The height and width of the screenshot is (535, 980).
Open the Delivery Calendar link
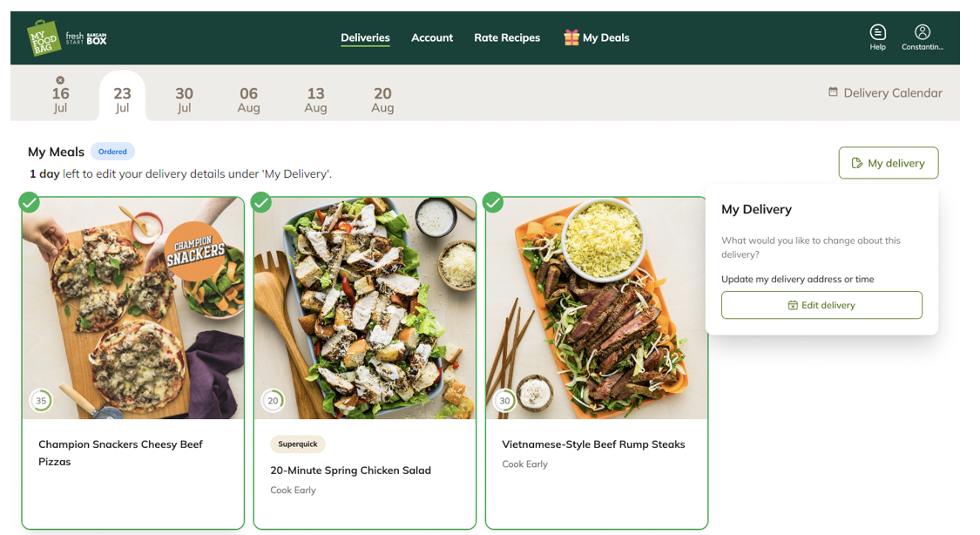pyautogui.click(x=886, y=92)
